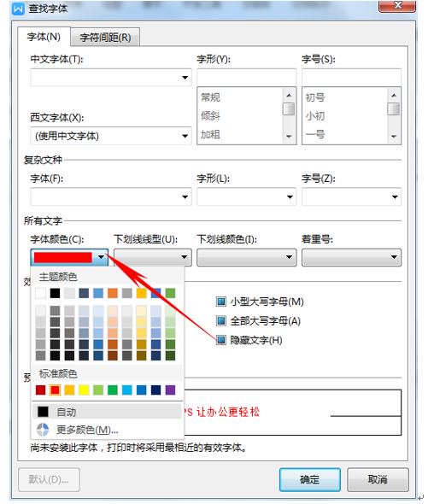Pick the yellow standard color swatch

(x=84, y=390)
